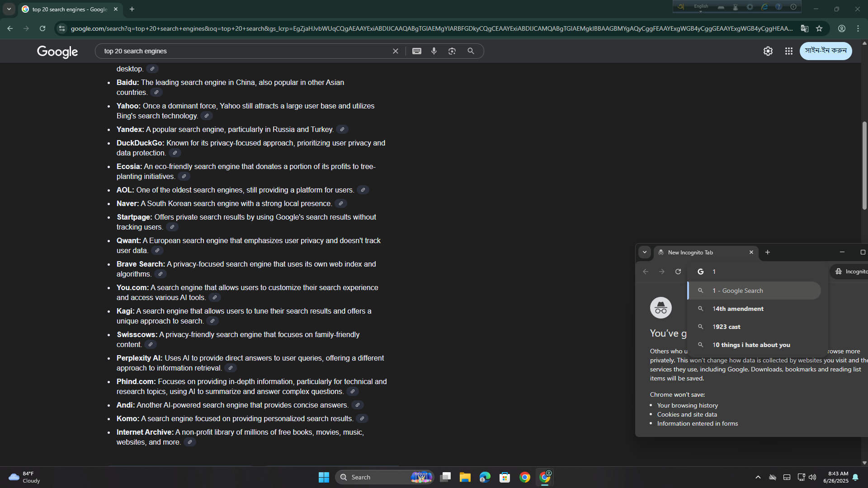Open the source link after Baidu entry
This screenshot has width=868, height=488.
[x=156, y=92]
